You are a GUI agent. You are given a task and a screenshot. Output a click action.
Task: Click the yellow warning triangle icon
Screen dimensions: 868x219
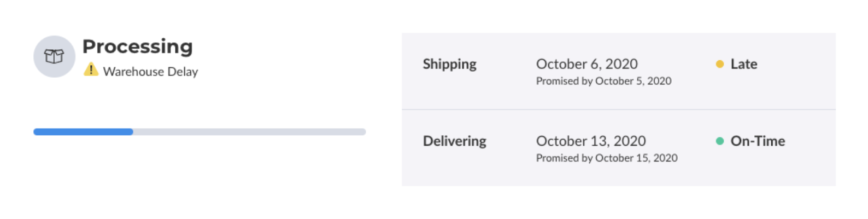[91, 70]
